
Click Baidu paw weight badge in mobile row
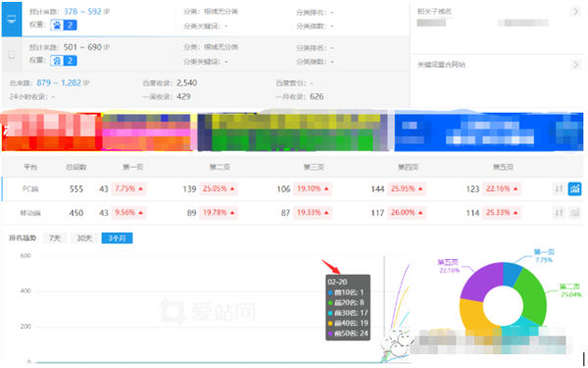pyautogui.click(x=64, y=61)
